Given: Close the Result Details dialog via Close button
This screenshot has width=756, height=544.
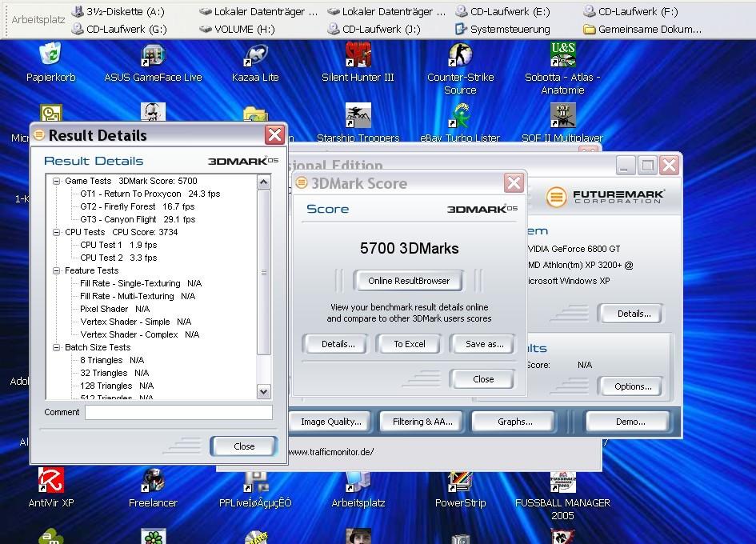Looking at the screenshot, I should [244, 446].
